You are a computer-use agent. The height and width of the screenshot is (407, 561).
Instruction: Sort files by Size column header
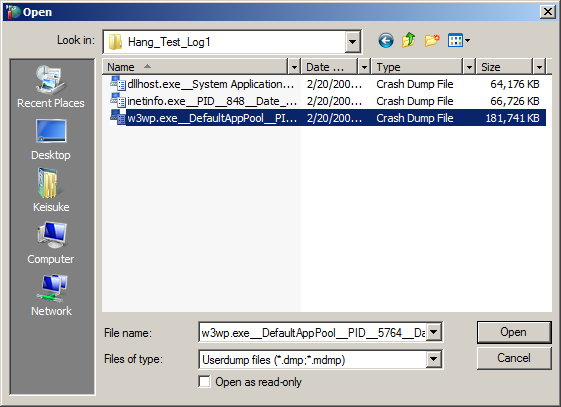[505, 67]
